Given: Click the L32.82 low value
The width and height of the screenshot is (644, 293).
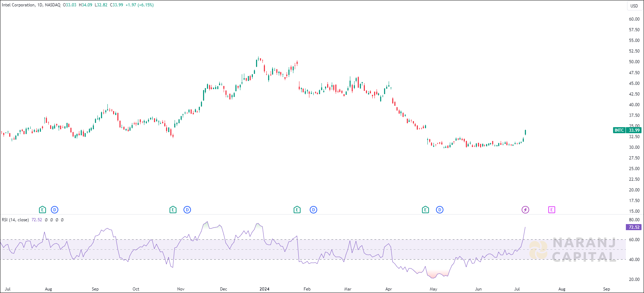Looking at the screenshot, I should (101, 5).
